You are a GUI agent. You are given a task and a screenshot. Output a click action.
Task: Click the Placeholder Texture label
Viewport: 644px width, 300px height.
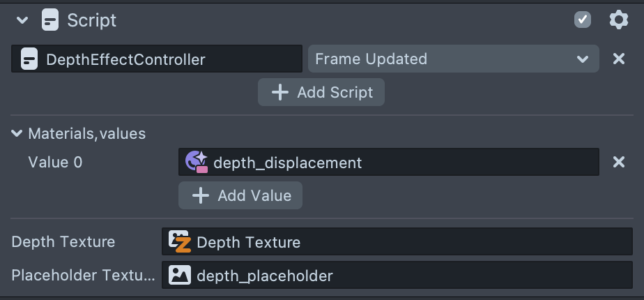click(x=83, y=276)
